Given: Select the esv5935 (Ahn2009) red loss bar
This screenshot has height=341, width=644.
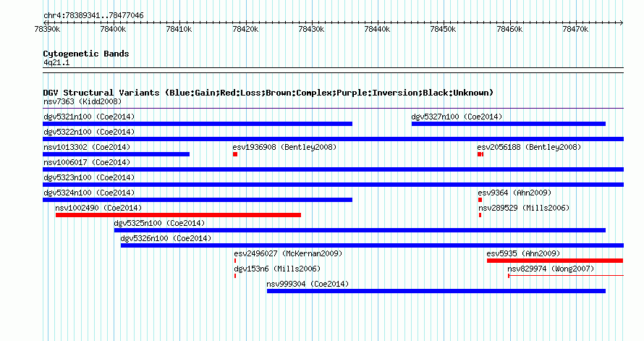Looking at the screenshot, I should tap(555, 261).
